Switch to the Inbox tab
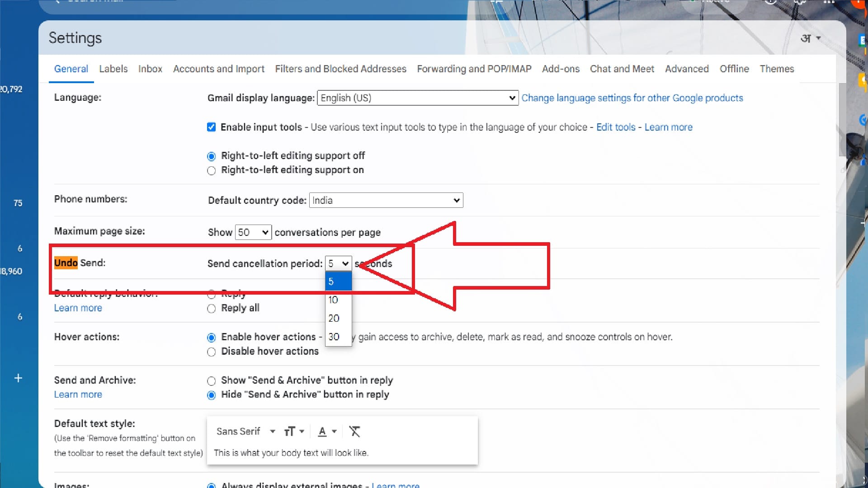 [150, 69]
